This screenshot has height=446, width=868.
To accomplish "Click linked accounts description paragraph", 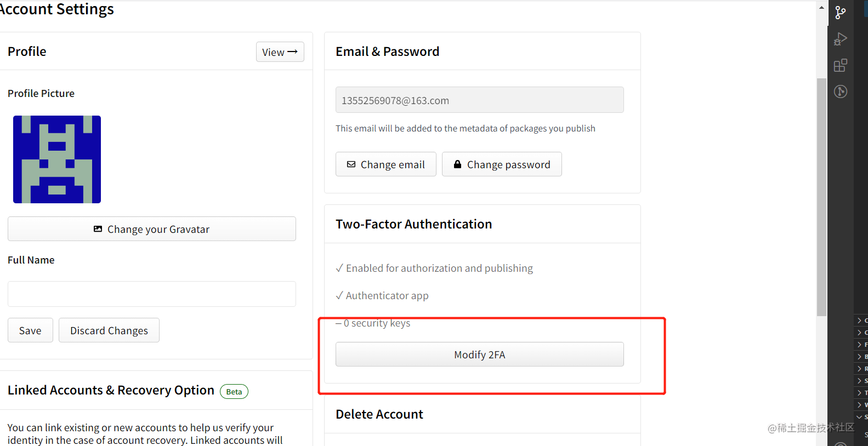I will coord(145,434).
